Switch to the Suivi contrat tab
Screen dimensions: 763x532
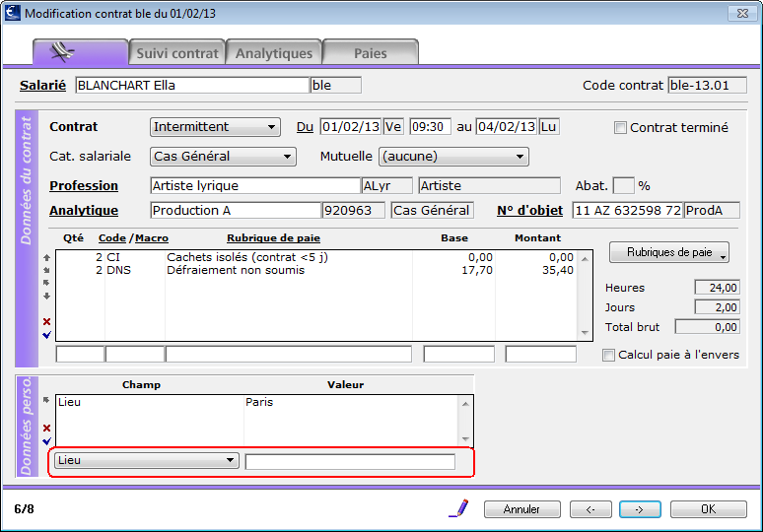pyautogui.click(x=177, y=52)
